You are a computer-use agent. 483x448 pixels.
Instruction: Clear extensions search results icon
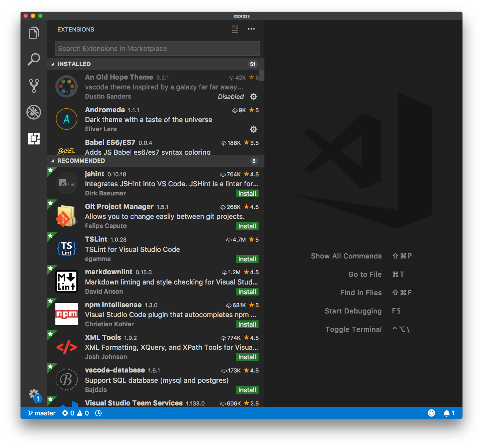point(235,29)
